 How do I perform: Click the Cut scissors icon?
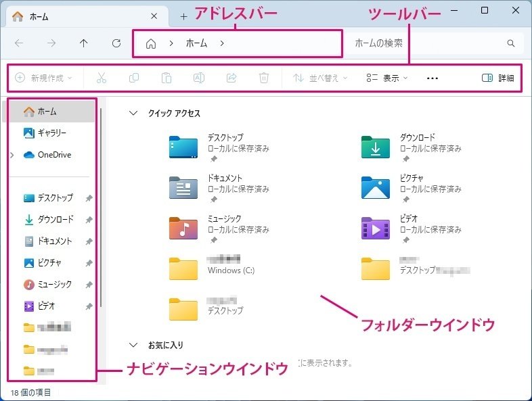click(102, 78)
